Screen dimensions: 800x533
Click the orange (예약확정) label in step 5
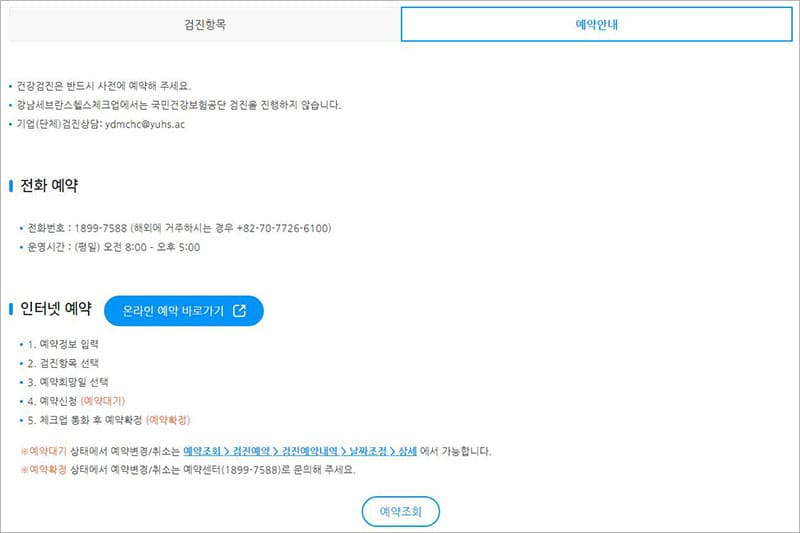168,420
